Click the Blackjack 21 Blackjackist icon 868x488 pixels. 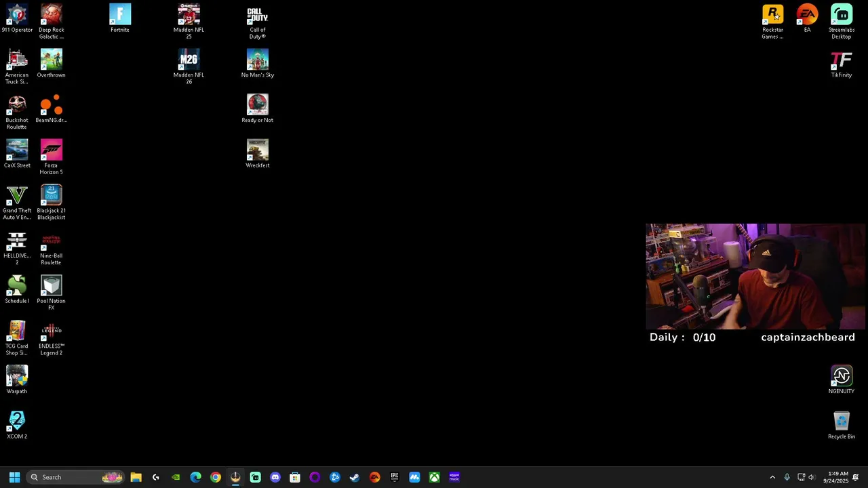coord(52,202)
